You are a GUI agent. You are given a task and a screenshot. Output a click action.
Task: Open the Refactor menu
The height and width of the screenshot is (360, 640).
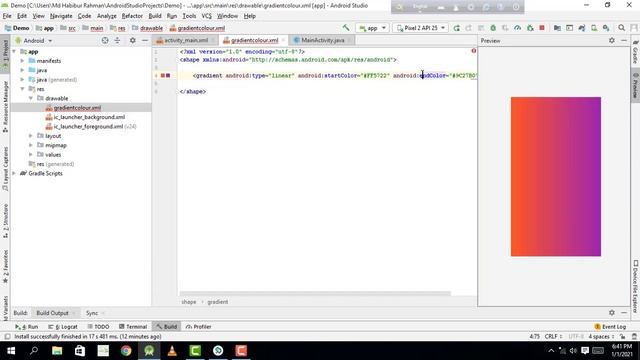point(132,16)
